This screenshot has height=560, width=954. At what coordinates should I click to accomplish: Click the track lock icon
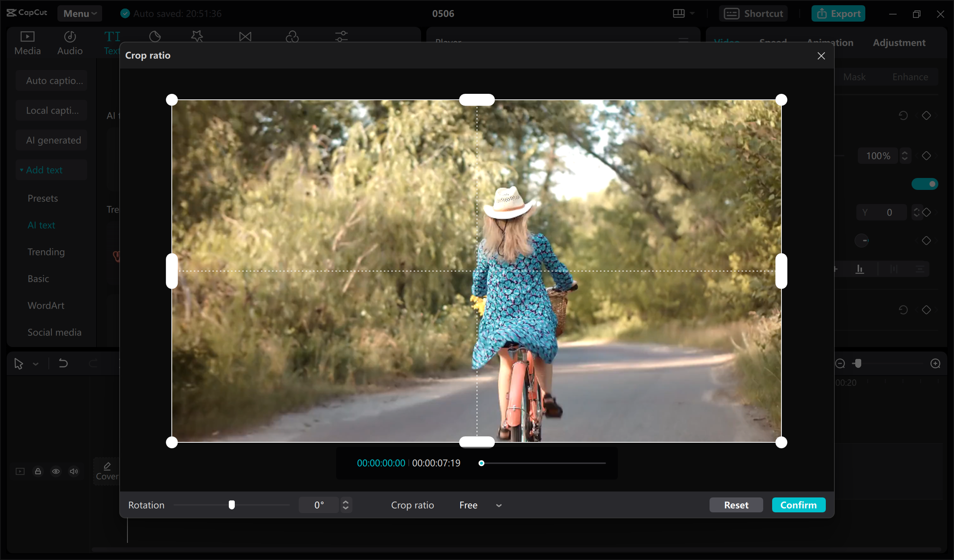(x=38, y=471)
